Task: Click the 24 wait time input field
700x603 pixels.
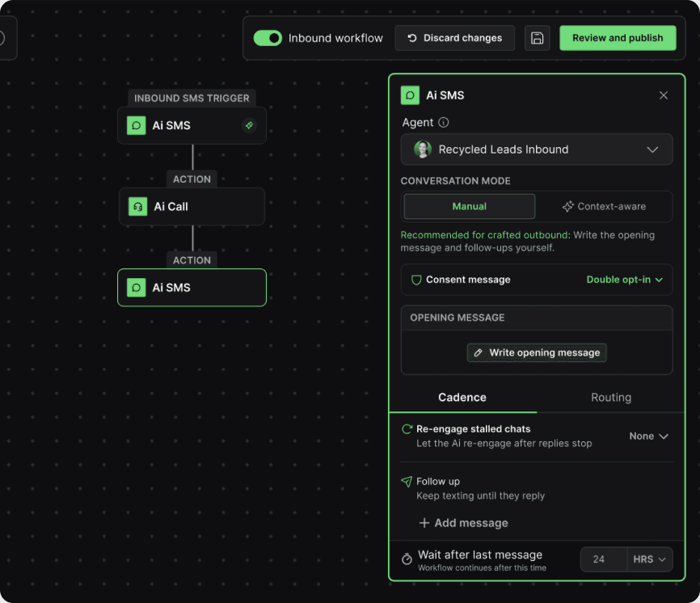Action: (x=604, y=559)
